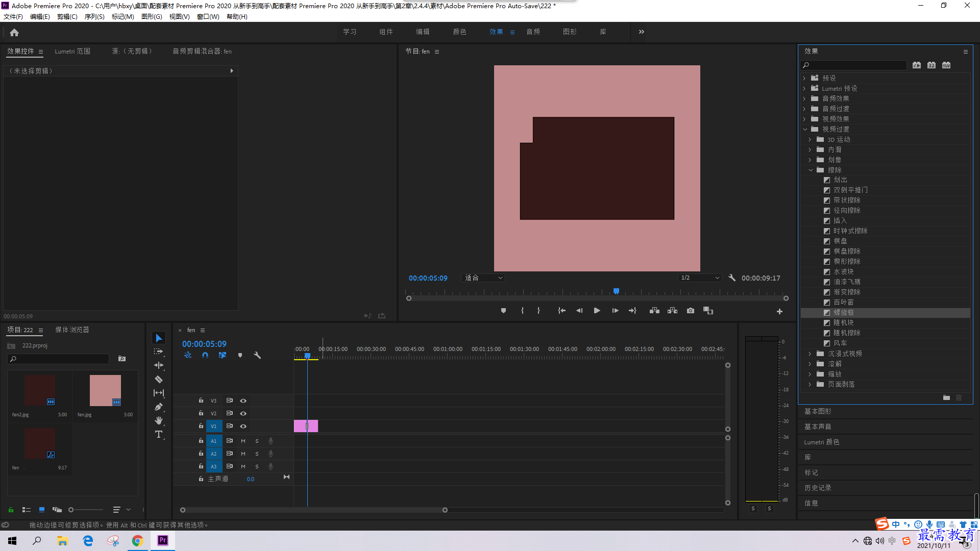Select the Ripple Edit tool
Image resolution: width=980 pixels, height=551 pixels.
[159, 365]
